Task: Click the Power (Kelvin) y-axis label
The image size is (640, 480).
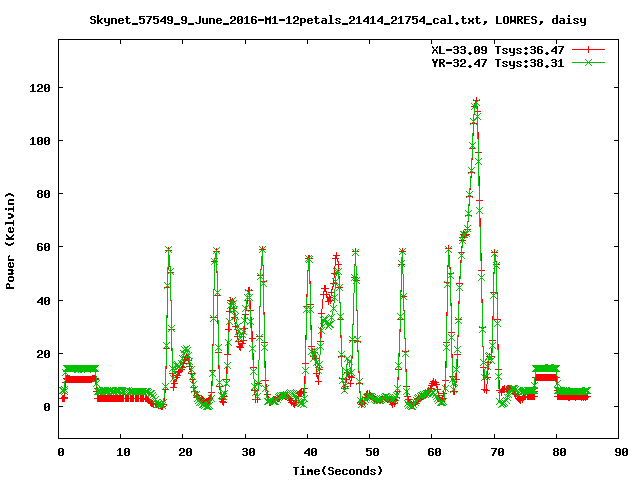Action: pos(10,241)
